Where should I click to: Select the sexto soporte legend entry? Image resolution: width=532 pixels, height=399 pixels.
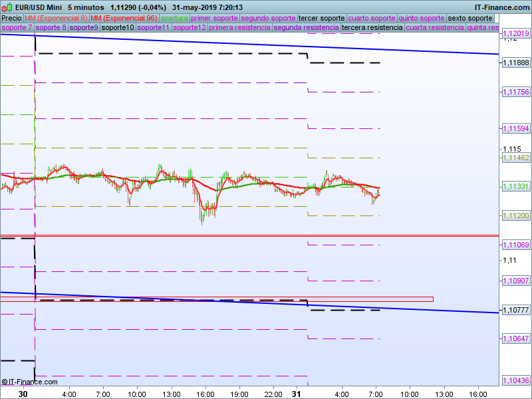tap(470, 18)
